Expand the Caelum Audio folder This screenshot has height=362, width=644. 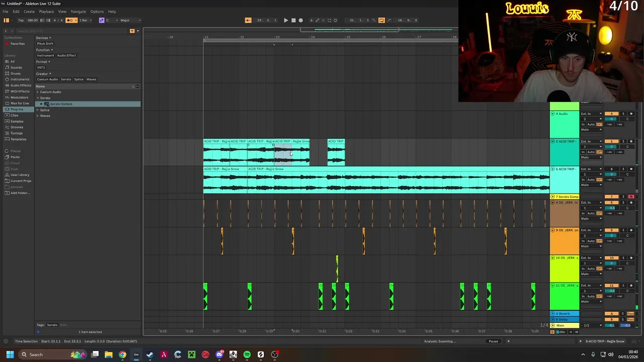37,92
